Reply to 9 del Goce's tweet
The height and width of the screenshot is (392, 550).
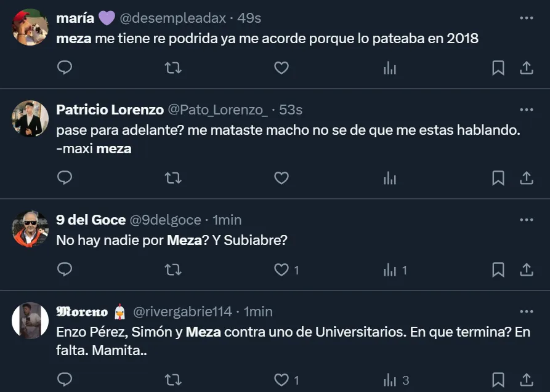click(65, 270)
